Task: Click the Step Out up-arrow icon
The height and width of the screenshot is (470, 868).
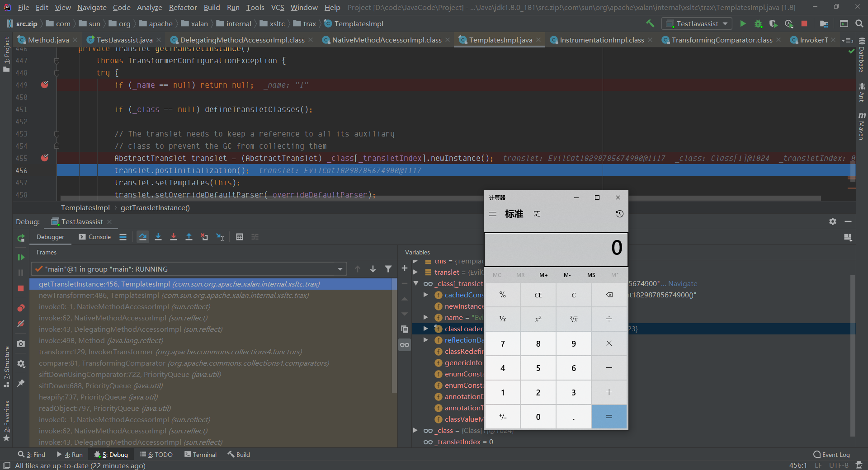Action: click(189, 237)
